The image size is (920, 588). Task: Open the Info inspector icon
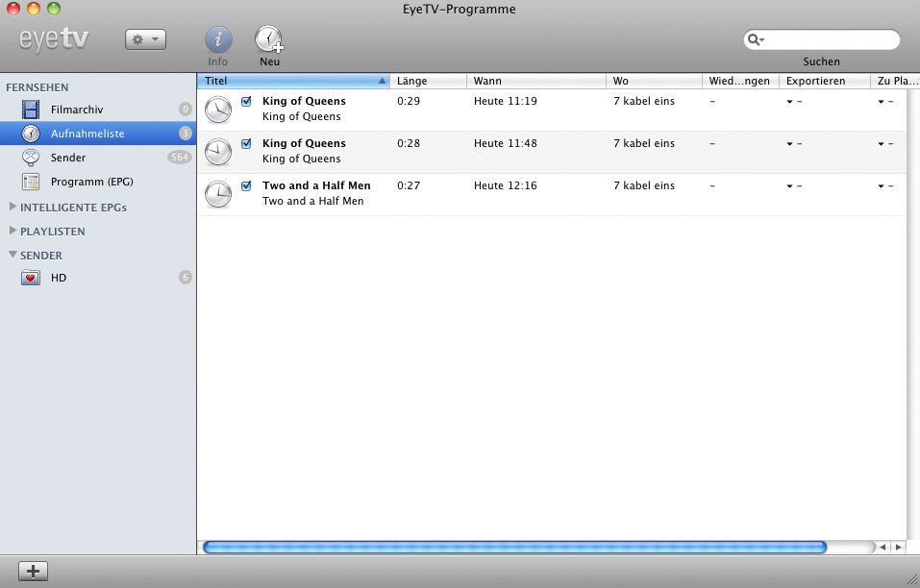pos(218,39)
